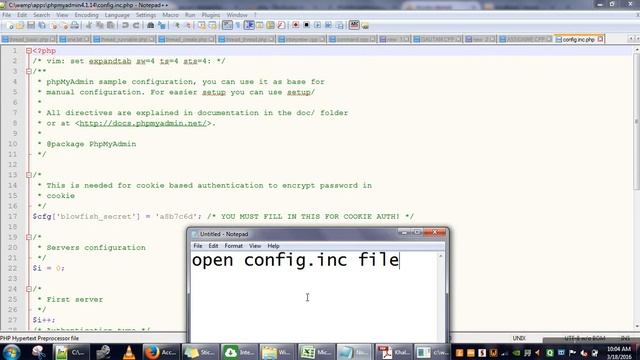This screenshot has width=640, height=360.
Task: Click the Copy toolbar icon
Action: [100, 25]
